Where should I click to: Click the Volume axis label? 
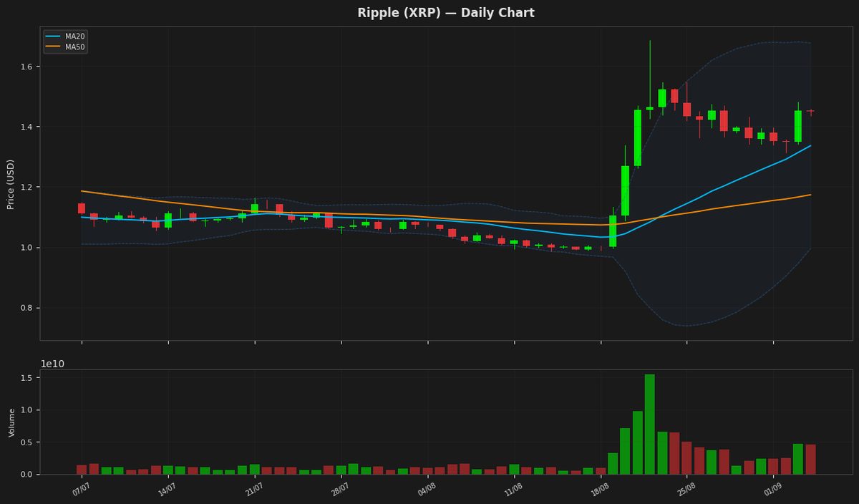11,422
